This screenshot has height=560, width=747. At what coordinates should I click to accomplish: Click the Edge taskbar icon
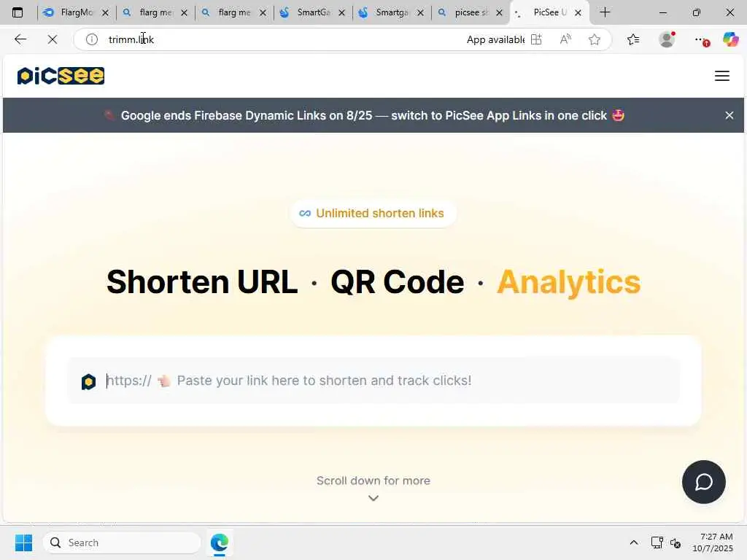[219, 542]
